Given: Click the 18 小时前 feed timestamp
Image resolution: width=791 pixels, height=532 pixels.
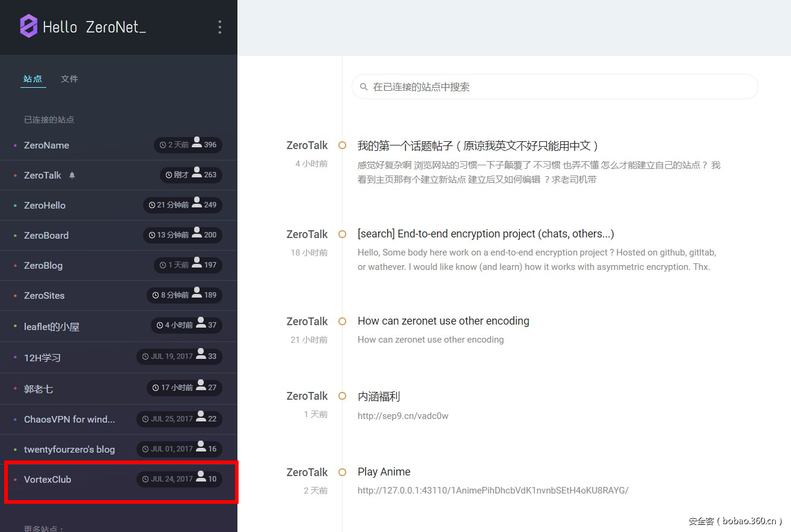Looking at the screenshot, I should pyautogui.click(x=309, y=252).
